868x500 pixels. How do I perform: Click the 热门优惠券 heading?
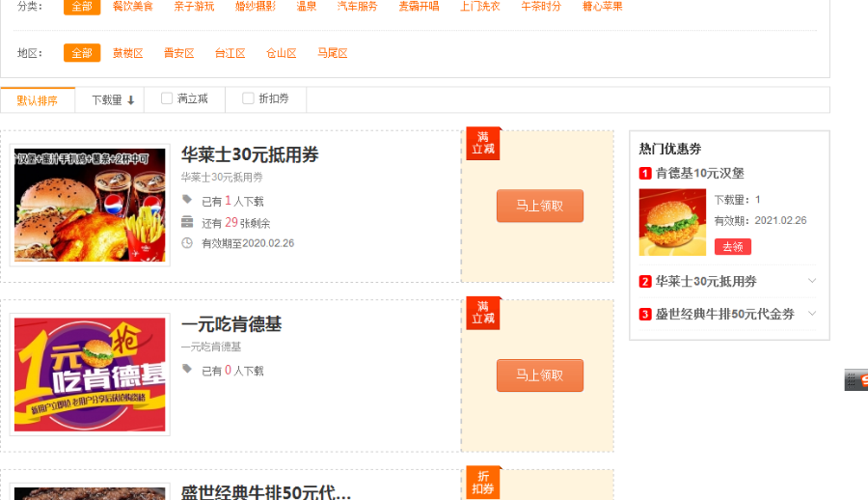tap(670, 149)
